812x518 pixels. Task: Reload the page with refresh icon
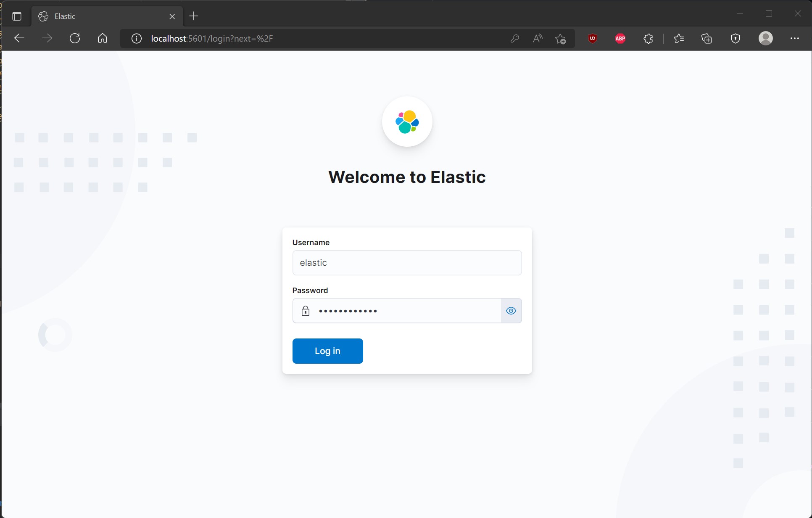(x=75, y=39)
